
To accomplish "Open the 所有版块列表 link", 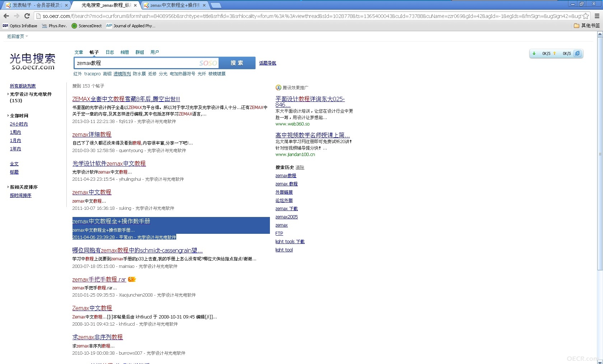I will (23, 86).
